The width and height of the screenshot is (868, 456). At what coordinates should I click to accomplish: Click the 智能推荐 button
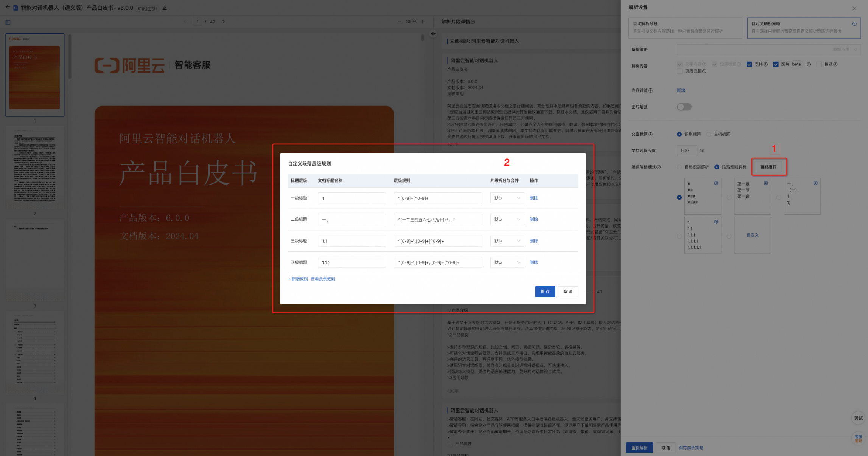click(x=768, y=167)
